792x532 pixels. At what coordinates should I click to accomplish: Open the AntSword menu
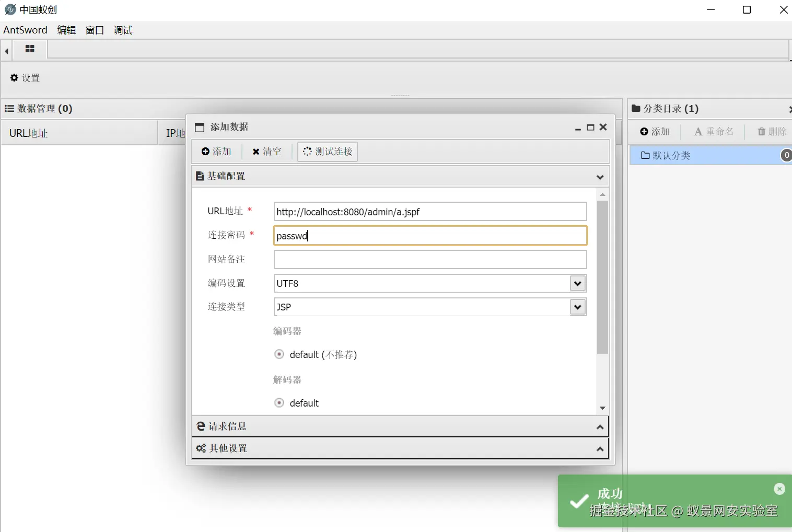click(25, 30)
